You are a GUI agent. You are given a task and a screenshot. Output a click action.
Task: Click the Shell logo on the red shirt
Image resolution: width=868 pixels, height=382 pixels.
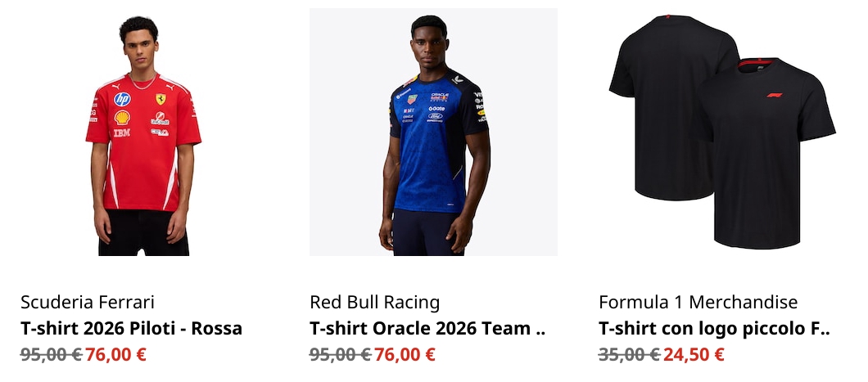[122, 117]
